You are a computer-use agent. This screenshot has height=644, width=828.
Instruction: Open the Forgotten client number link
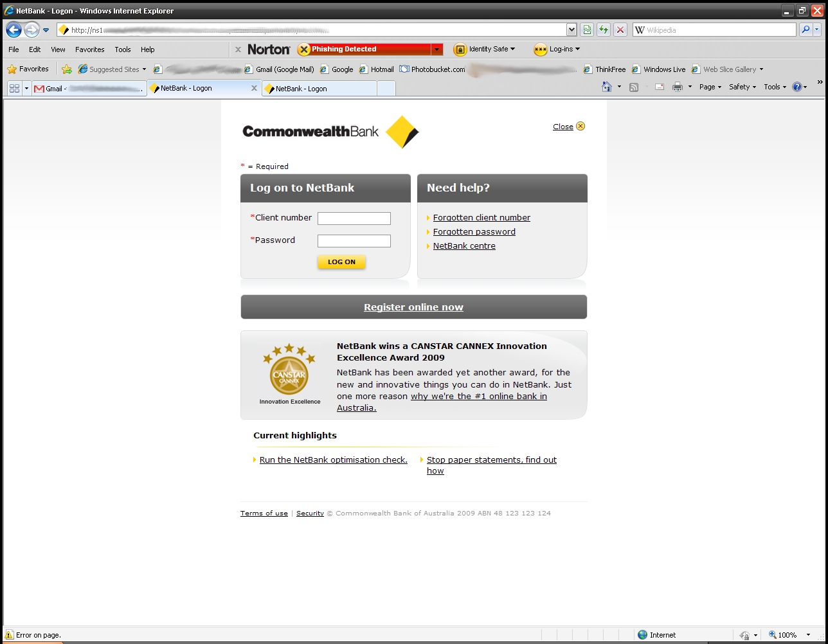[x=482, y=218]
